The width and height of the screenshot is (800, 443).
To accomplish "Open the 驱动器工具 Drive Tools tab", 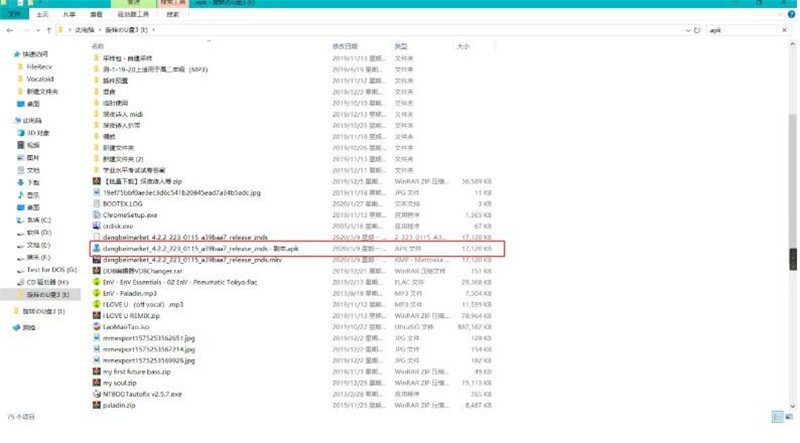I will (133, 14).
